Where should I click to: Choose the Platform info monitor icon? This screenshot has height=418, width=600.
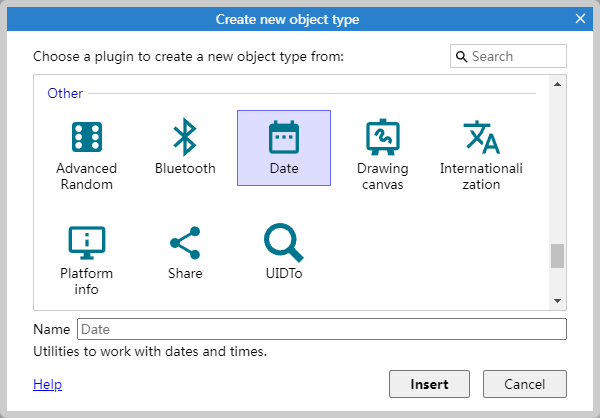point(86,243)
